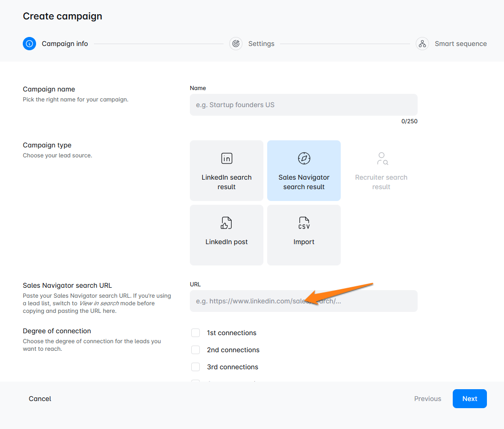504x429 pixels.
Task: Click the Sales Navigator URL input field
Action: click(303, 301)
